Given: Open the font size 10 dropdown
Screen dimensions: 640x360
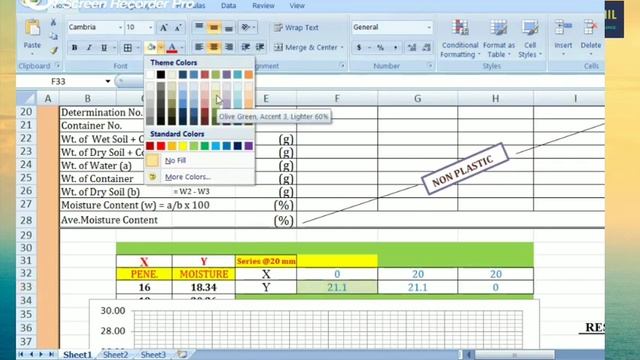Looking at the screenshot, I should point(151,27).
